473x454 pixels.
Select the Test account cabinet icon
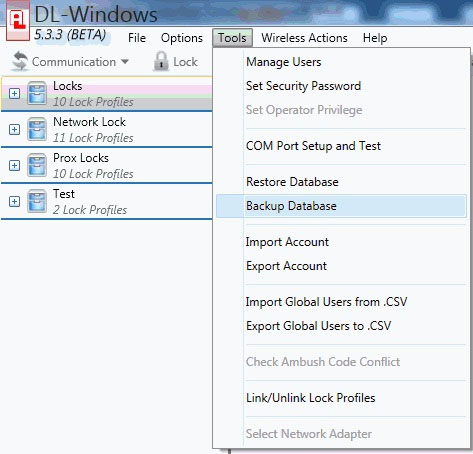coord(37,201)
